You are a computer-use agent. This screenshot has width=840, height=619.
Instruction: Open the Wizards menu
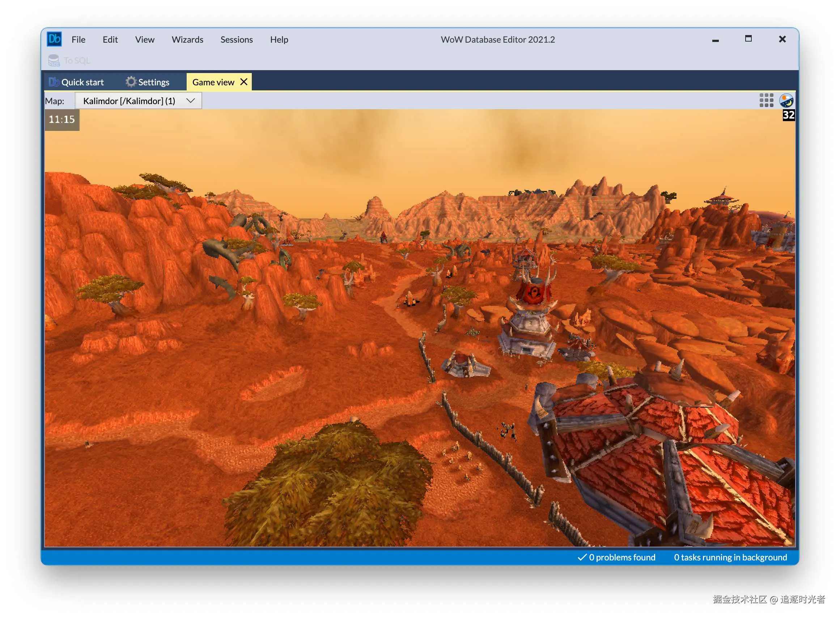(x=187, y=39)
